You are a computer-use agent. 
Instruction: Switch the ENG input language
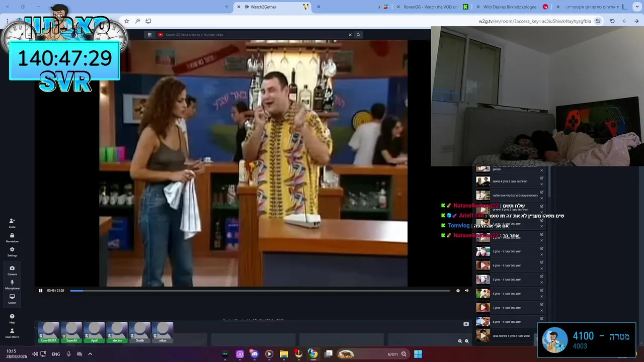(56, 354)
